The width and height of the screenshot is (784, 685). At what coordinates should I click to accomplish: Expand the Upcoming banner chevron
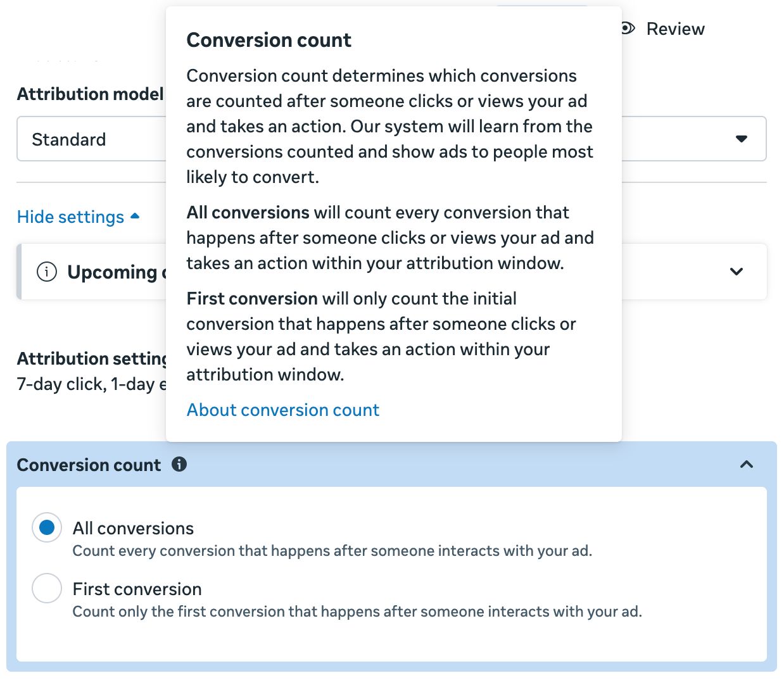[736, 272]
